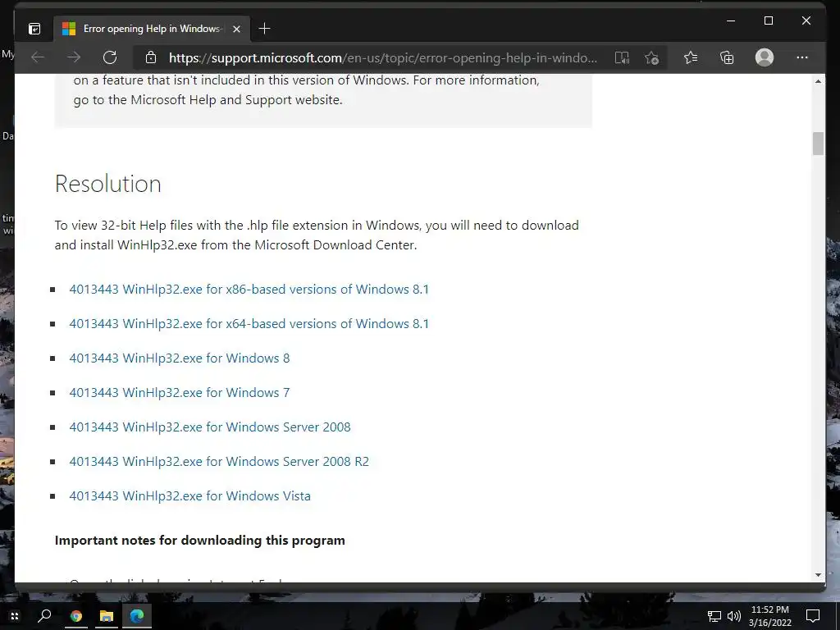Open the Windows Start menu
The height and width of the screenshot is (630, 840).
[15, 616]
